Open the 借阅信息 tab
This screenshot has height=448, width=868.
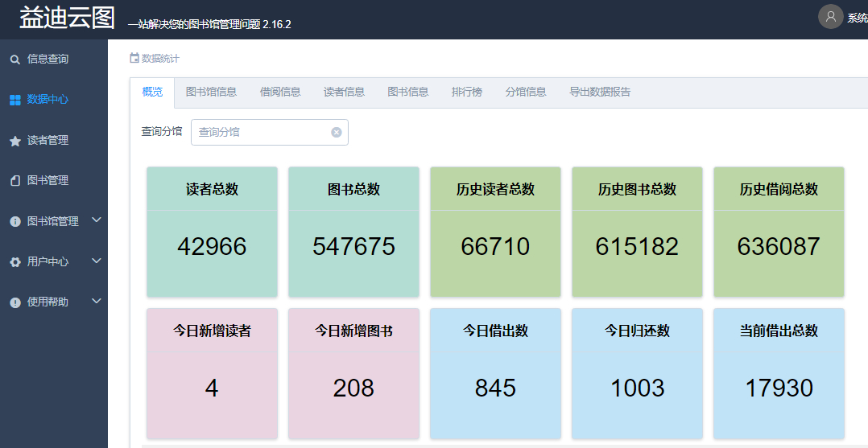(280, 92)
